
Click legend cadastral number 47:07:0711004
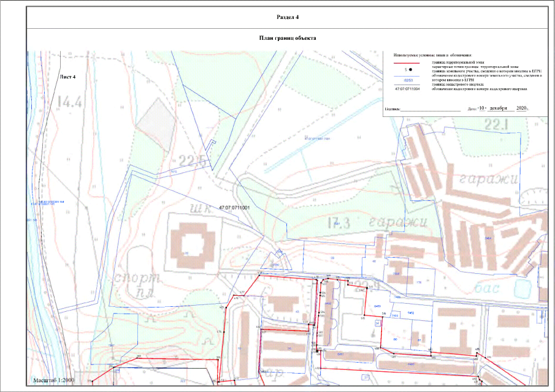[x=405, y=89]
